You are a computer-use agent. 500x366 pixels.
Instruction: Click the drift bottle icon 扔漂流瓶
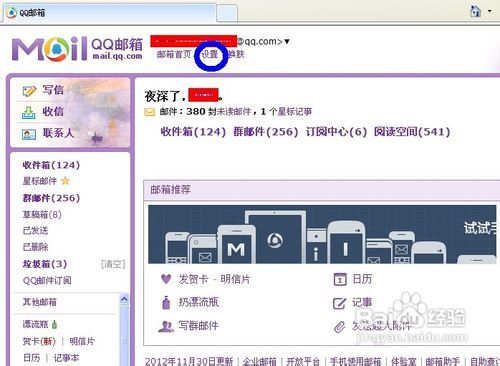click(166, 302)
